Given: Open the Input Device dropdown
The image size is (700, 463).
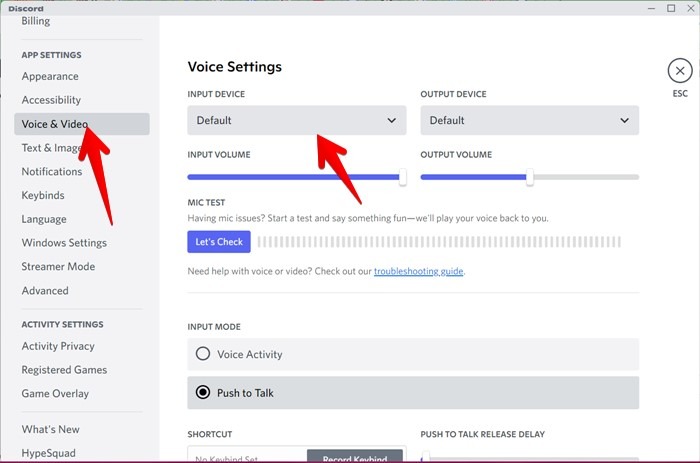Looking at the screenshot, I should [296, 120].
